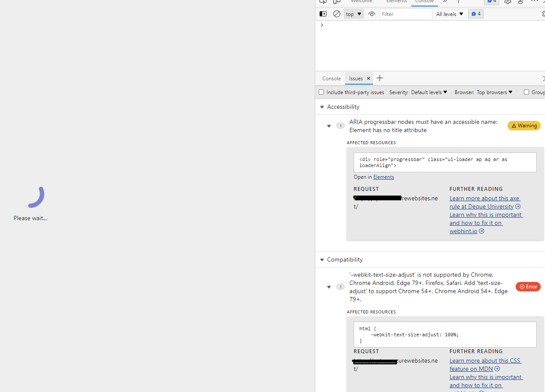Select the inspect element tool
Viewport: 545px width, 392px height.
(323, 2)
